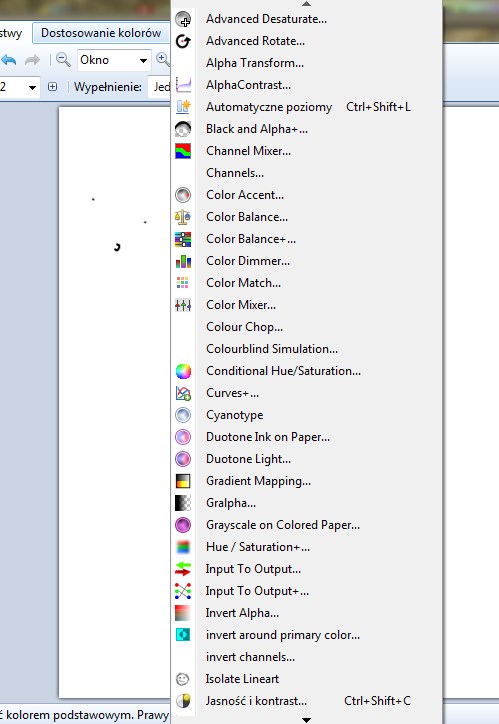Screen dimensions: 499x724
Task: Click the Input To Output+ icon
Action: [x=183, y=591]
